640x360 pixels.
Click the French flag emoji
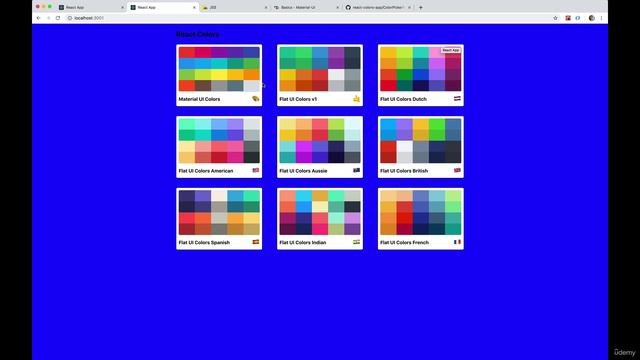457,242
